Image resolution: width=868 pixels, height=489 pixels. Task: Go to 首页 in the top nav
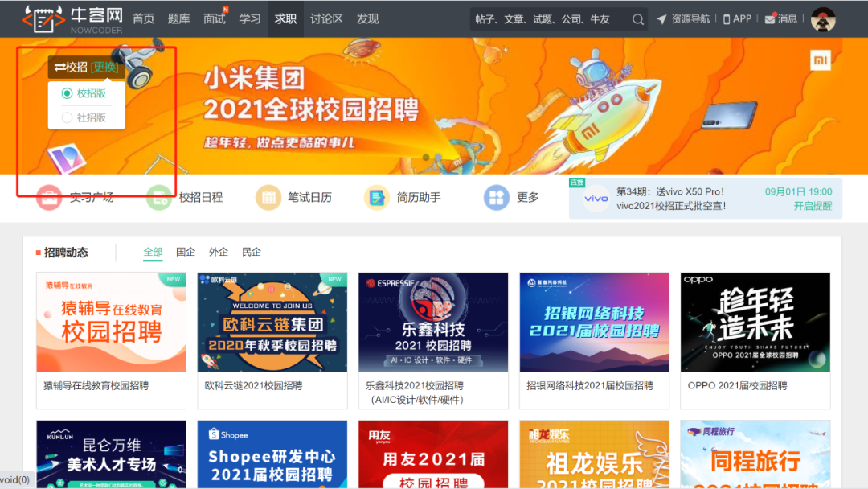pos(143,19)
